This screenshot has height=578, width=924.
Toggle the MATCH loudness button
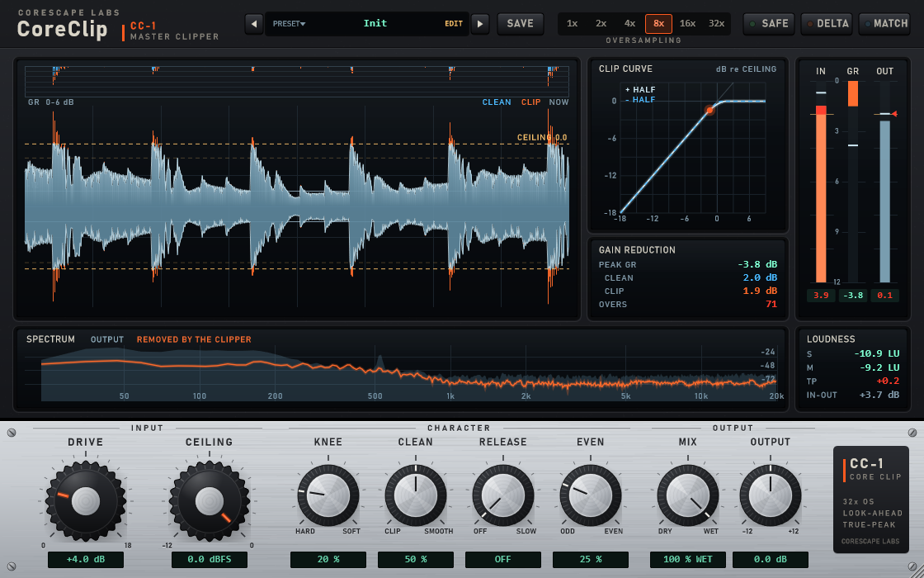tap(884, 24)
